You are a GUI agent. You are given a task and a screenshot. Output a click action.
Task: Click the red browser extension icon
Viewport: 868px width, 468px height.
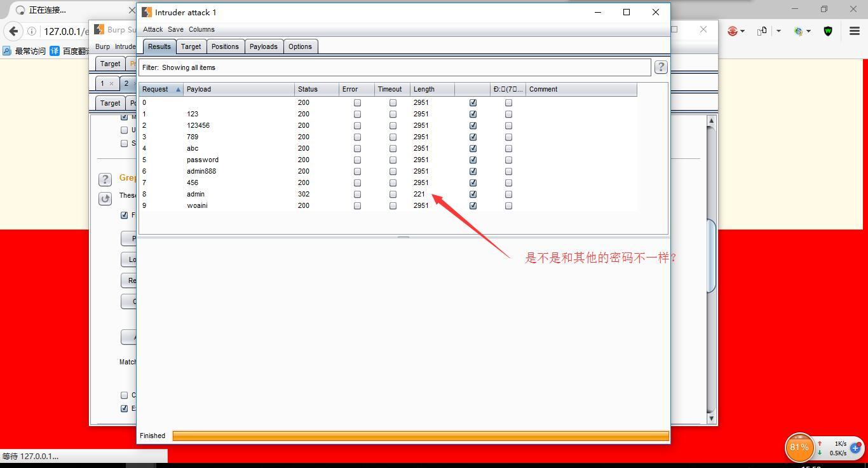pyautogui.click(x=733, y=31)
